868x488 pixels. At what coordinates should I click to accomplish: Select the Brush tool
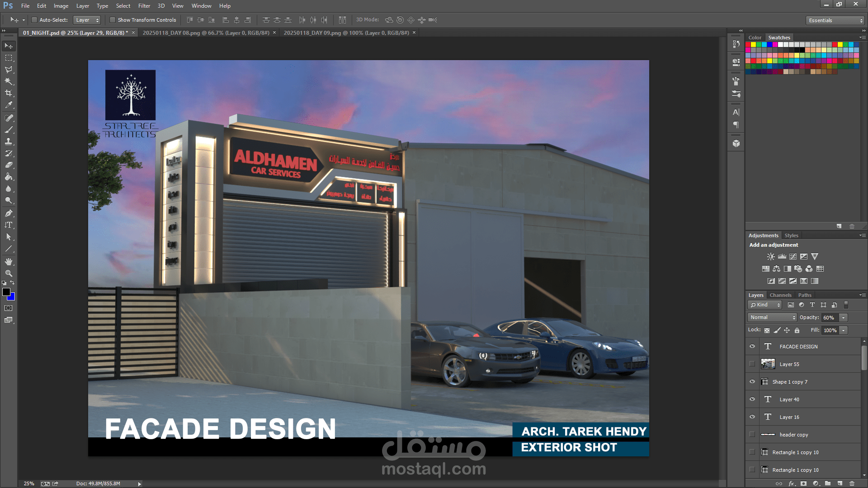pyautogui.click(x=9, y=130)
